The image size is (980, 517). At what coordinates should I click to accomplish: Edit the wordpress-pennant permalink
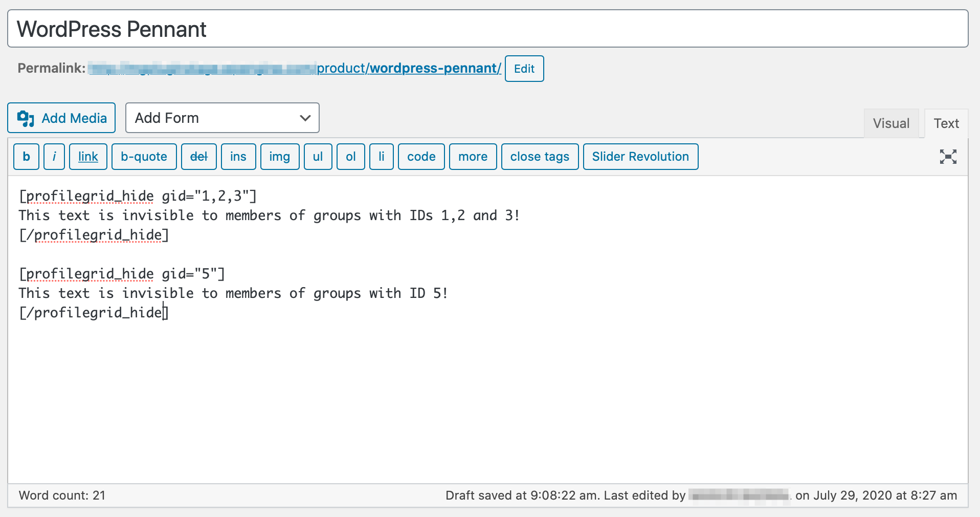pyautogui.click(x=524, y=68)
